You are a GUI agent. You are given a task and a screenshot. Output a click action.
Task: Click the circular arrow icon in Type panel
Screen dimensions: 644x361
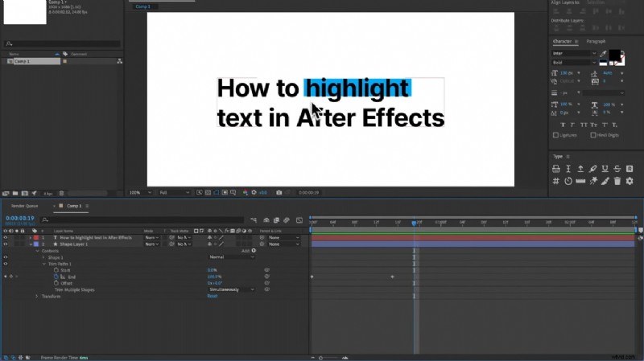click(568, 181)
